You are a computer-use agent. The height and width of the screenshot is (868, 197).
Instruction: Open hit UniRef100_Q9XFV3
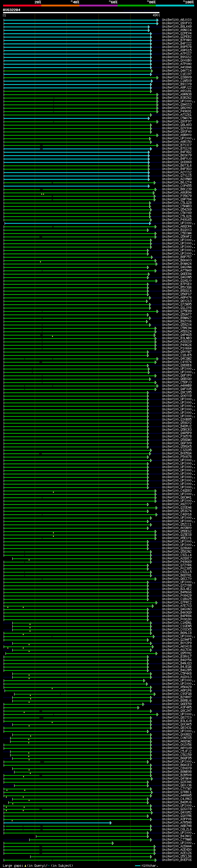(x=177, y=23)
